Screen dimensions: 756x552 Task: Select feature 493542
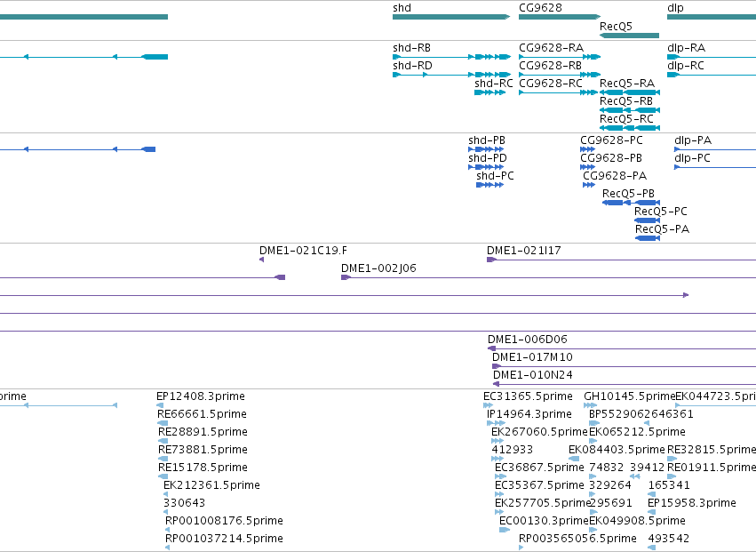tap(652, 548)
